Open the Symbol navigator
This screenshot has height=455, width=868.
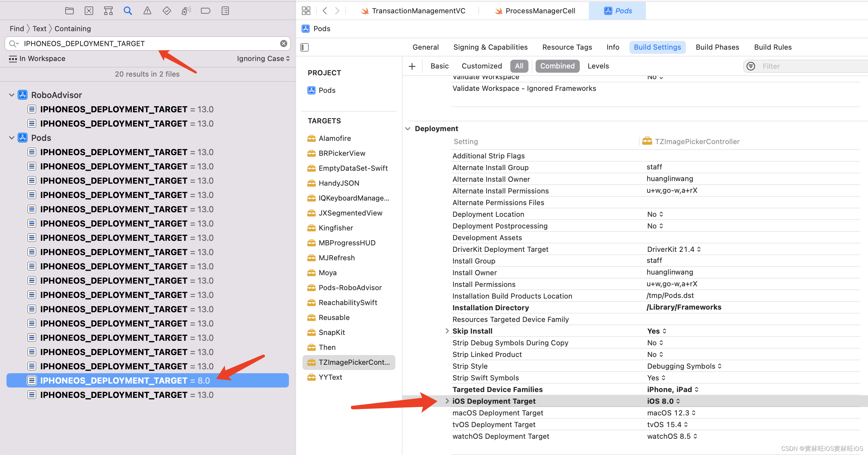pos(108,10)
